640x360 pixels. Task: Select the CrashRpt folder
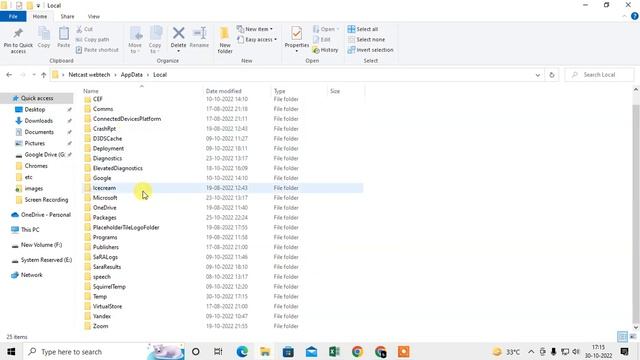coord(223,129)
